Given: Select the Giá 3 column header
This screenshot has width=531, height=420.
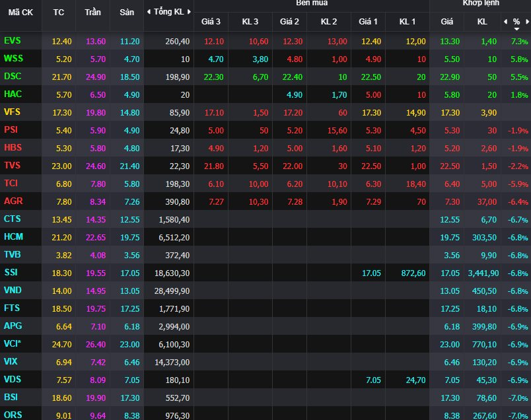Looking at the screenshot, I should click(x=212, y=22).
